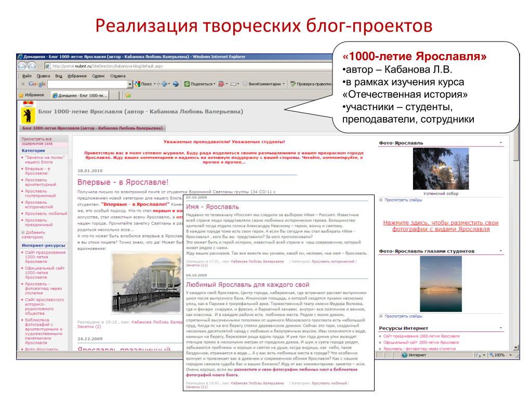Image resolution: width=532 pixels, height=399 pixels.
Task: Open the Файл menu
Action: coord(26,76)
